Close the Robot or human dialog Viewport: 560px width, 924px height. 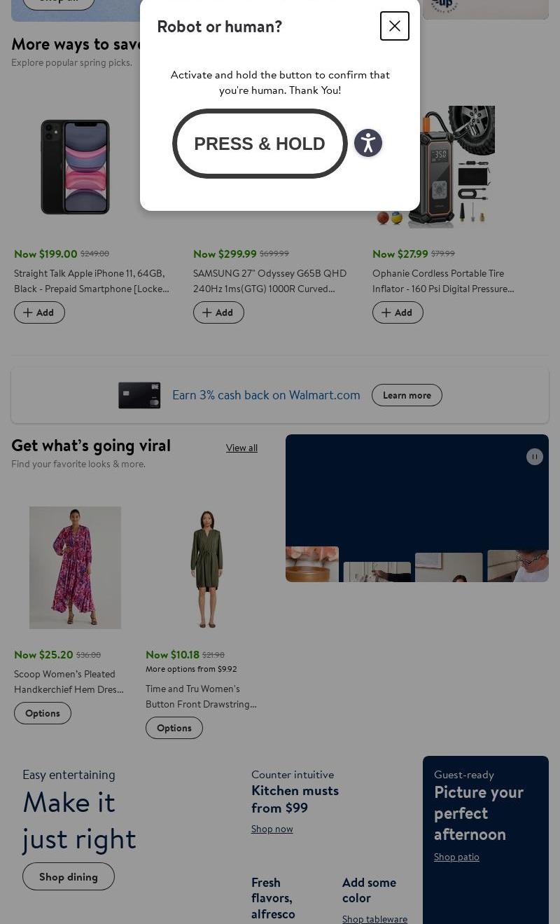[395, 26]
